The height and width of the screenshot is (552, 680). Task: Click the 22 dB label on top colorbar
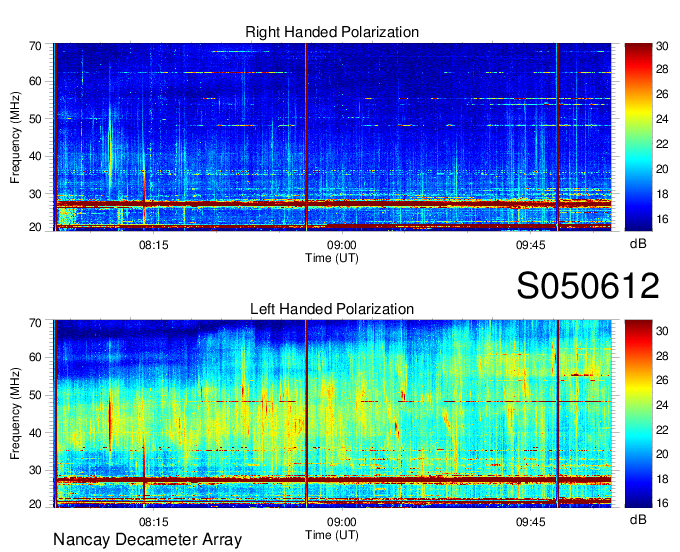pyautogui.click(x=662, y=144)
